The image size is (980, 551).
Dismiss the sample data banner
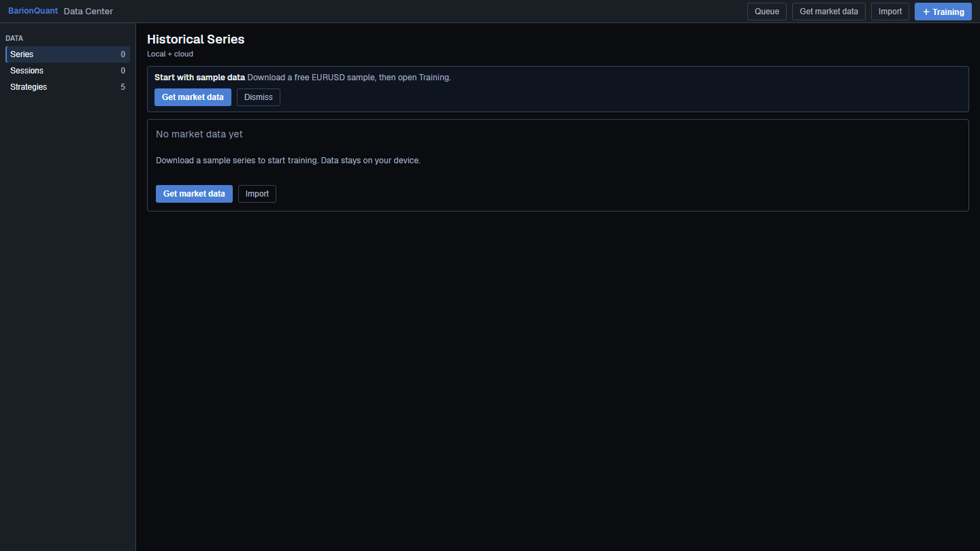259,97
